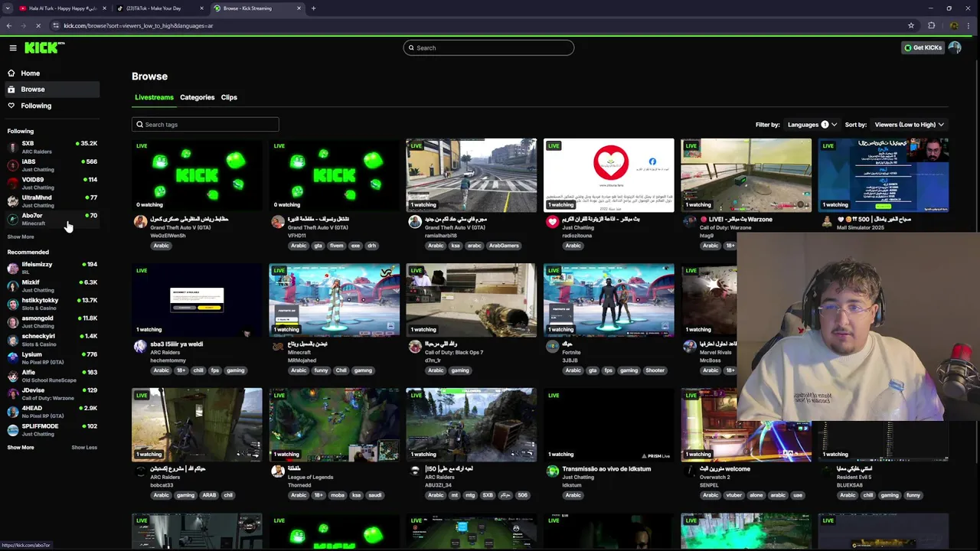Image resolution: width=980 pixels, height=551 pixels.
Task: Click the redioziouna streamer avatar
Action: pyautogui.click(x=553, y=222)
